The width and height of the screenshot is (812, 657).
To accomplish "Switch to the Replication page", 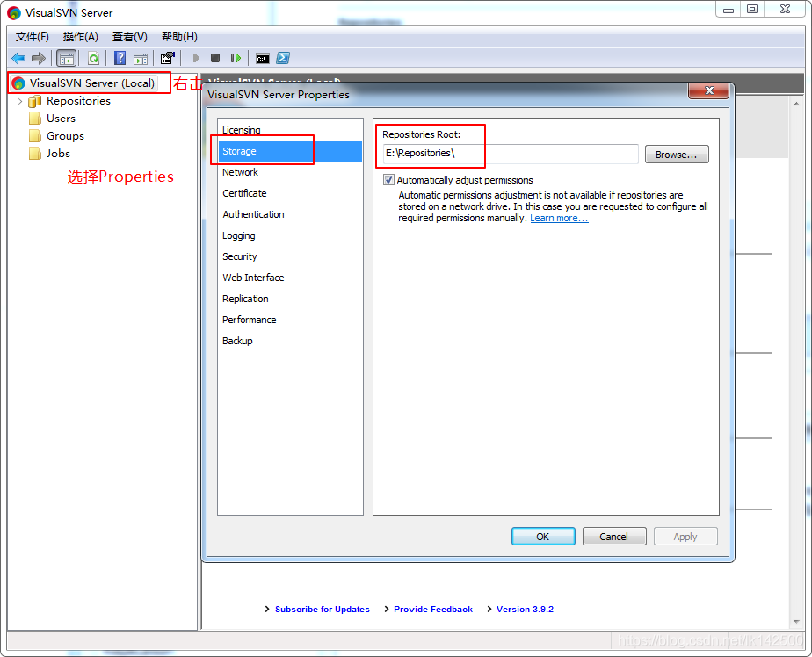I will pos(289,299).
